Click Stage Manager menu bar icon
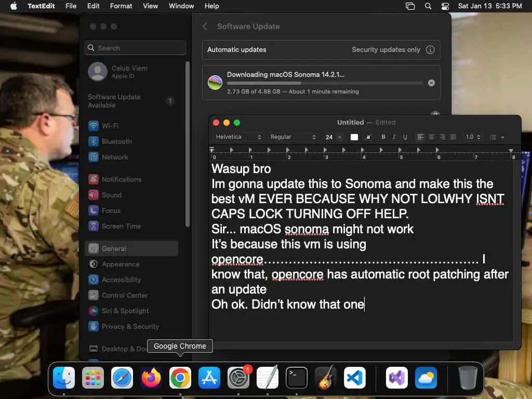532x399 pixels. [410, 6]
